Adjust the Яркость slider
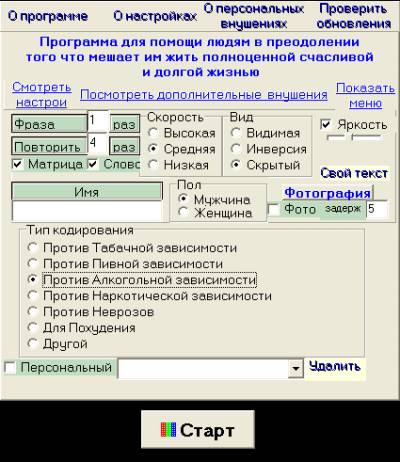The height and width of the screenshot is (462, 400). pos(355,137)
